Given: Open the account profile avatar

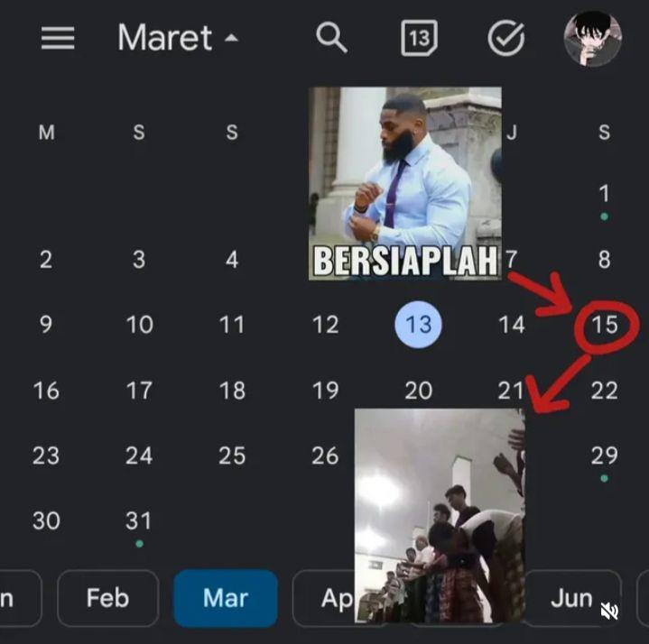Looking at the screenshot, I should click(x=593, y=39).
